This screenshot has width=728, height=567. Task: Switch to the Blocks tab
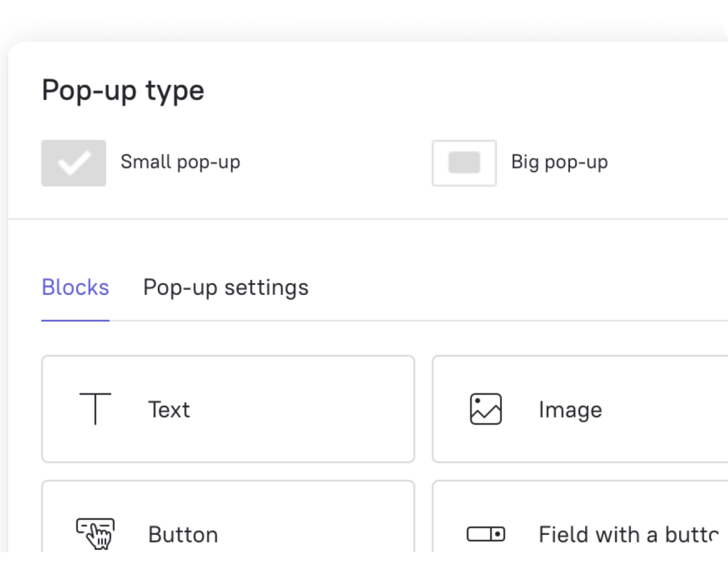click(75, 288)
